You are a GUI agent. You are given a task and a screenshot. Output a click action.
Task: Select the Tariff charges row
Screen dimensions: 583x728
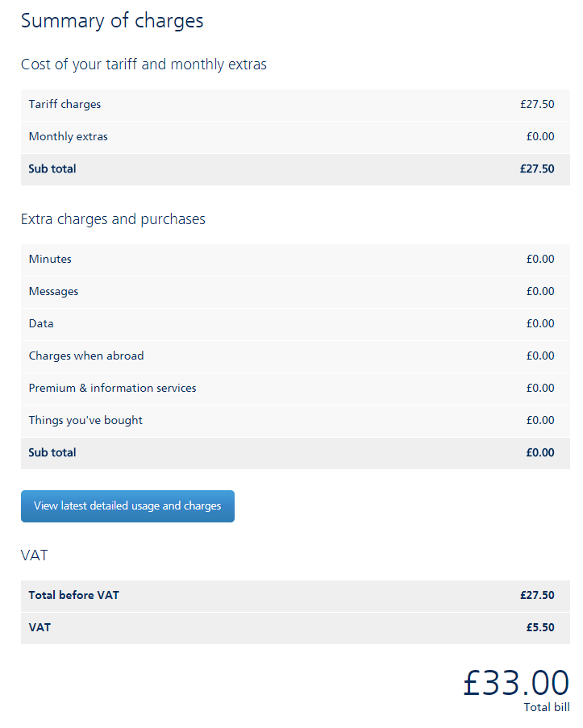click(x=295, y=105)
